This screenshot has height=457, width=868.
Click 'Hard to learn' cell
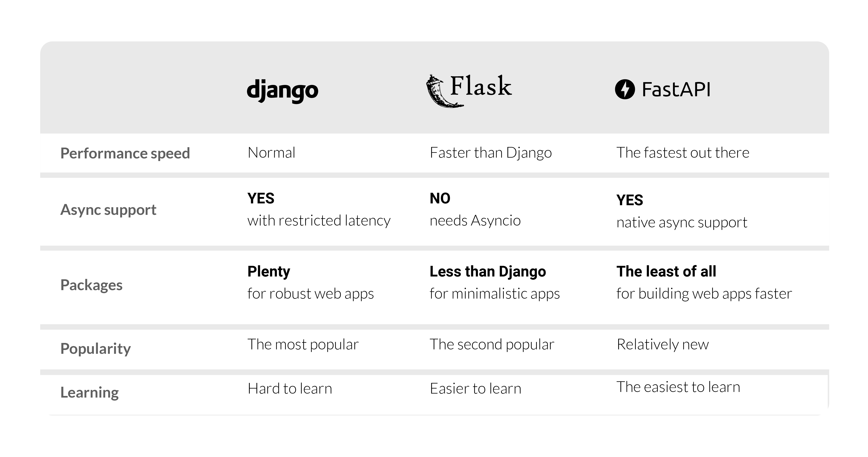(x=290, y=389)
